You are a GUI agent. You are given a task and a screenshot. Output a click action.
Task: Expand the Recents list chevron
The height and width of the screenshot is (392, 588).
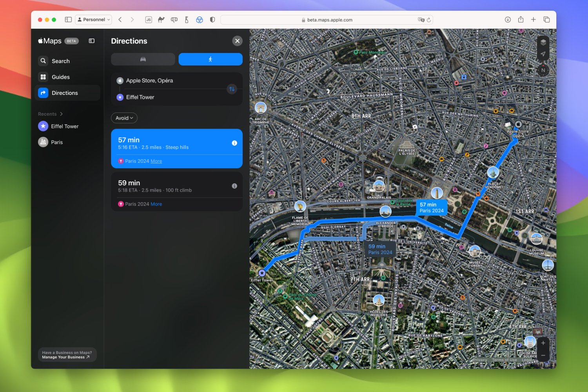(61, 114)
